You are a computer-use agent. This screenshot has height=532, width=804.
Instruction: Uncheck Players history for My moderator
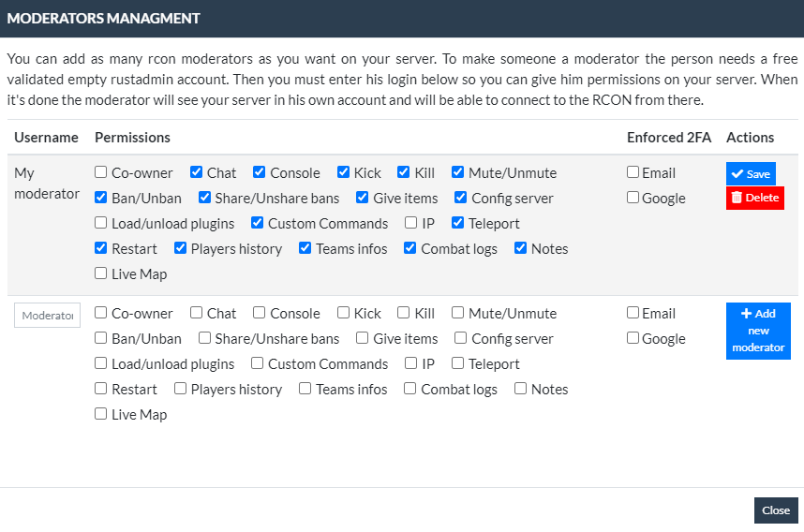(x=180, y=248)
